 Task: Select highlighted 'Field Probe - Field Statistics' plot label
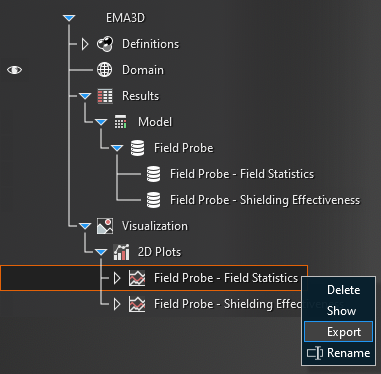(226, 278)
